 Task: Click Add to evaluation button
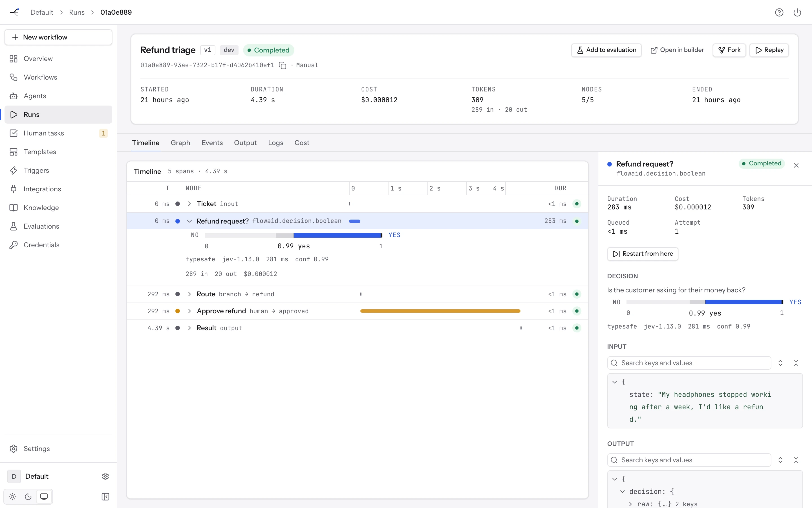click(606, 50)
